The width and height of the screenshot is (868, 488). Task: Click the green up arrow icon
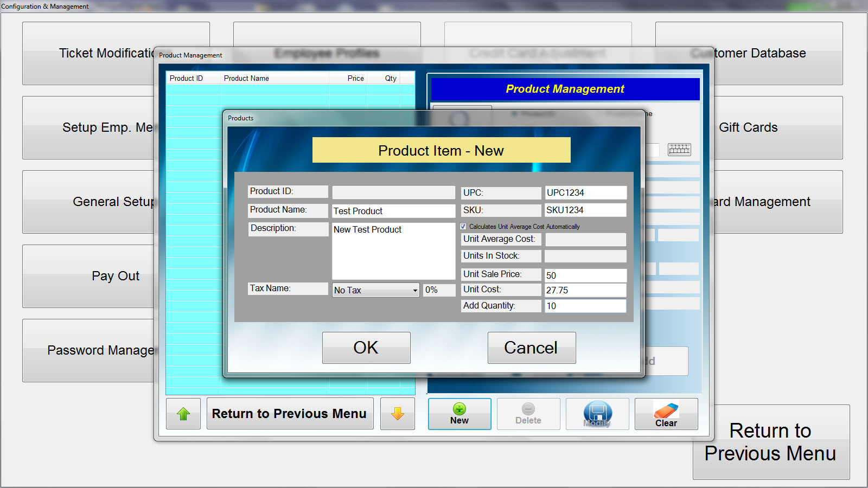pos(183,414)
